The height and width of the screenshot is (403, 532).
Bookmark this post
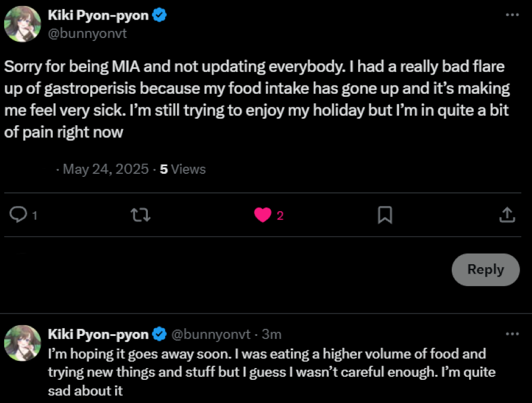coord(385,215)
